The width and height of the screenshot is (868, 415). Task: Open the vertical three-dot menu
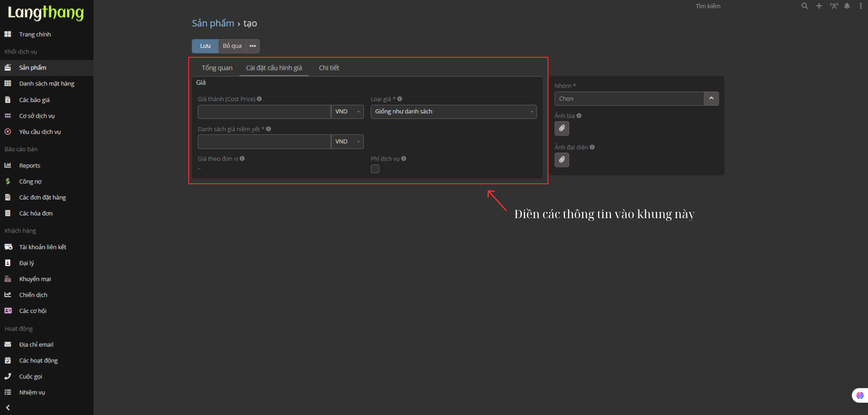[x=861, y=6]
